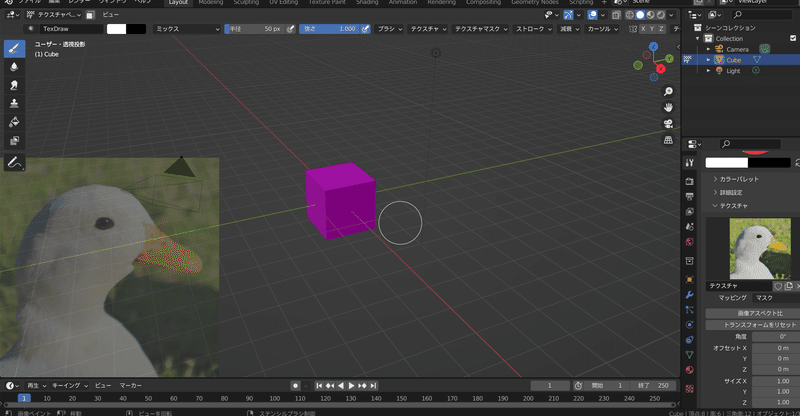Open テクスチャ dropdown in header
The width and height of the screenshot is (800, 416).
click(428, 29)
